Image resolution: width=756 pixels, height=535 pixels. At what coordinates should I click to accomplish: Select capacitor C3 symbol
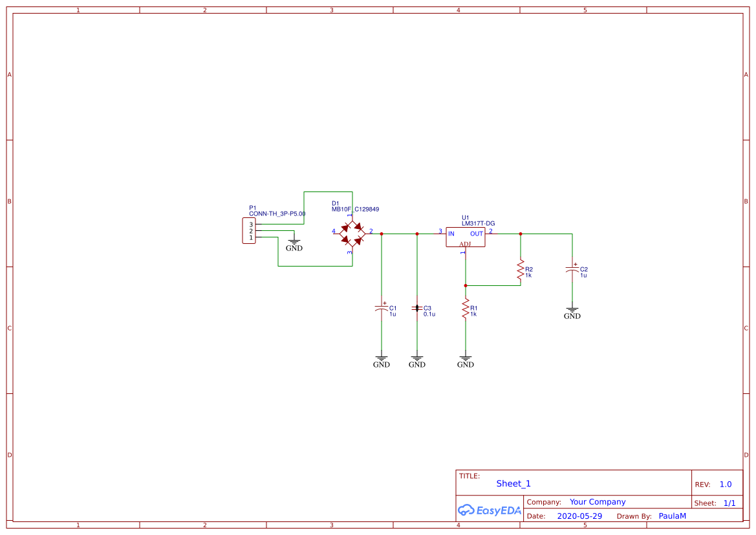tap(417, 308)
